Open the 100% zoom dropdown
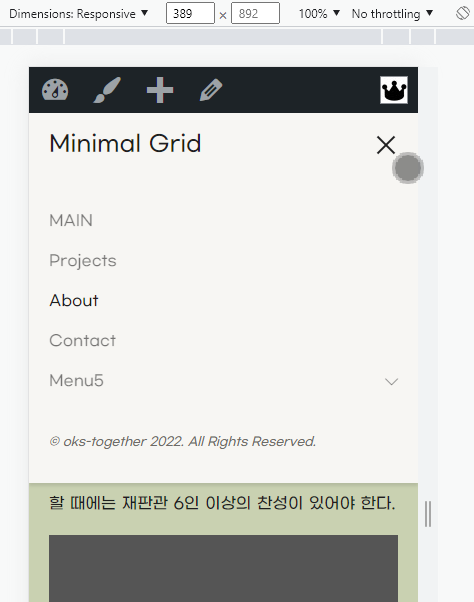474x602 pixels. [x=319, y=14]
